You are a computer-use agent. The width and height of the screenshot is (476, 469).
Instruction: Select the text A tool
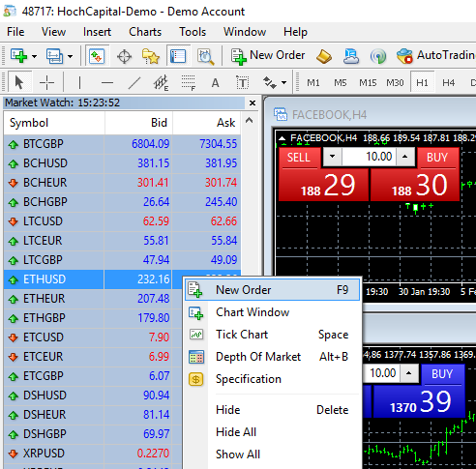(x=215, y=83)
